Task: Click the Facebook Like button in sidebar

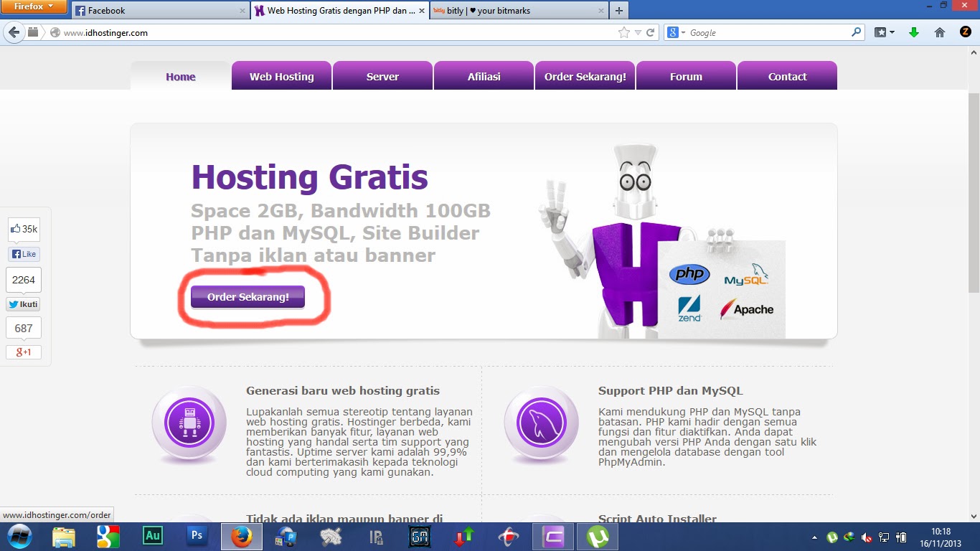Action: pos(24,254)
